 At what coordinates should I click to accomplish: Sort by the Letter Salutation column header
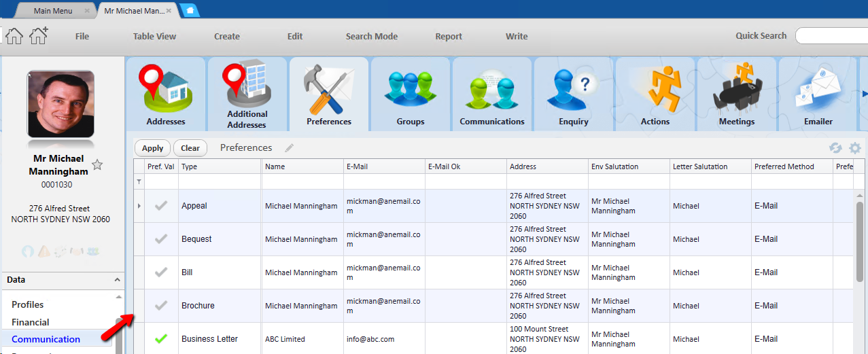click(x=710, y=166)
